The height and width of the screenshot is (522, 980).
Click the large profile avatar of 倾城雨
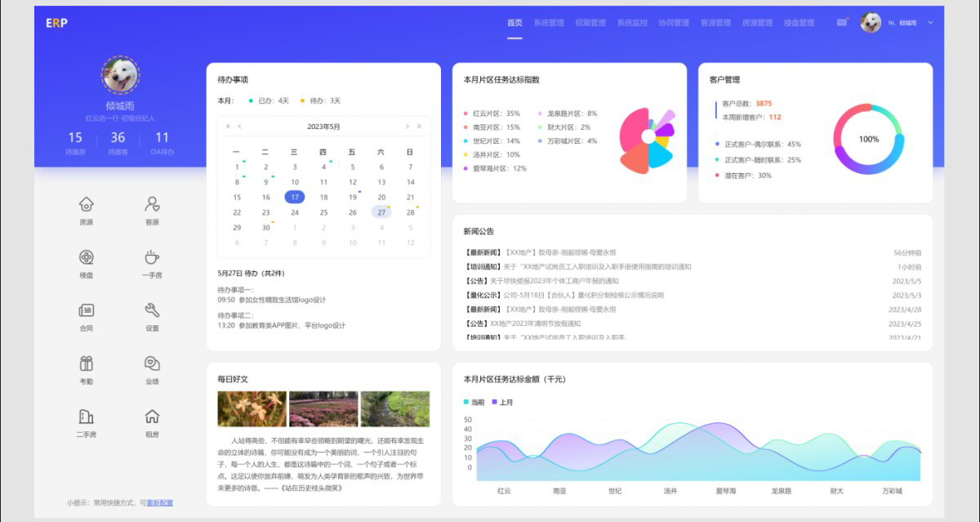[120, 76]
